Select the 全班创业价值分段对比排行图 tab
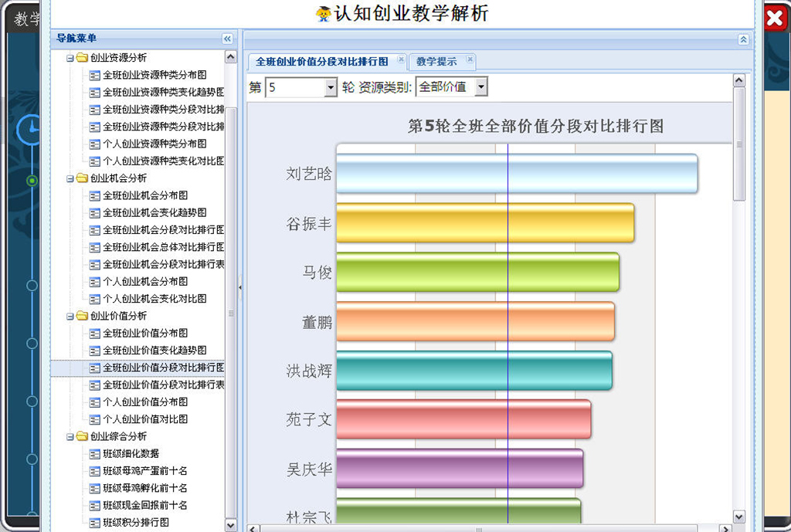Viewport: 791px width, 532px height. (321, 62)
